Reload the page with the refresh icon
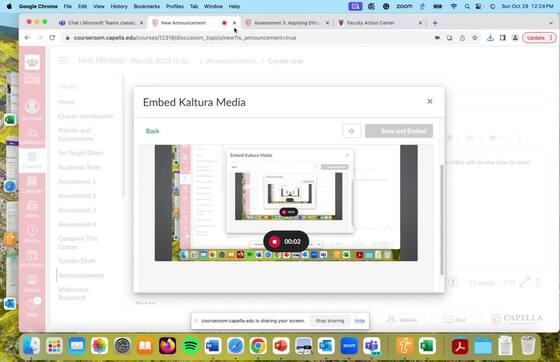Screen dimensions: 560x362 [x=52, y=37]
